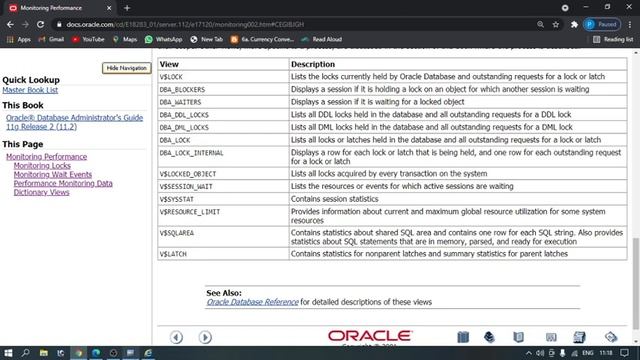
Task: Open the Master Book List link
Action: point(30,90)
